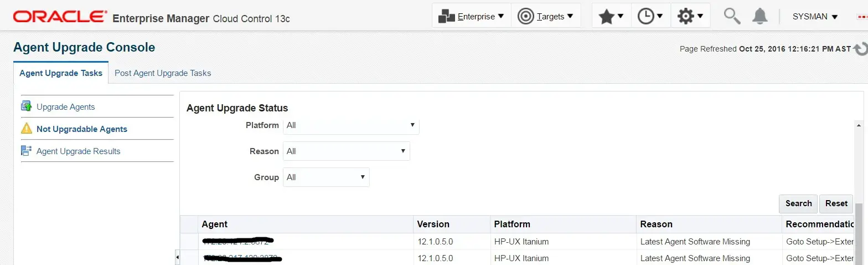This screenshot has height=265, width=868.
Task: Click the vertical scrollbar of the status panel
Action: pos(859,233)
